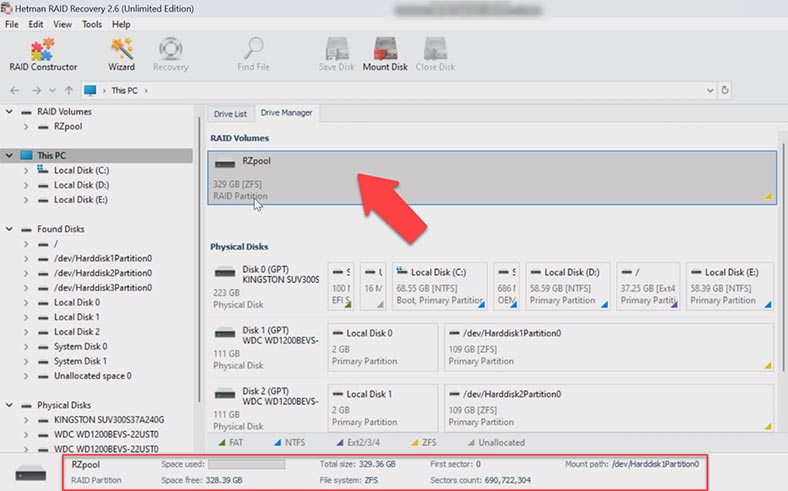Click the FAT legend entry
The width and height of the screenshot is (788, 491).
(x=230, y=443)
